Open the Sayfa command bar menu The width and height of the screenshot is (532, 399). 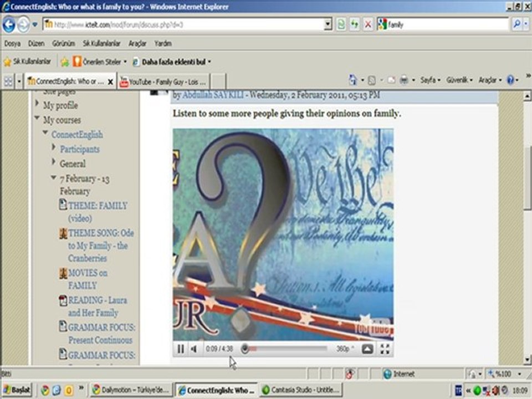tap(430, 80)
